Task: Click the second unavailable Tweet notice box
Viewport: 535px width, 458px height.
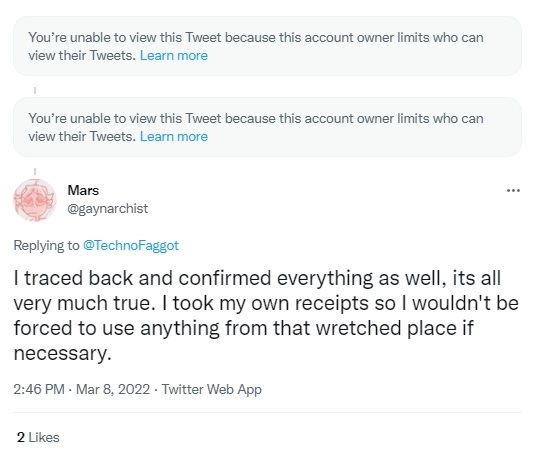Action: [x=267, y=127]
